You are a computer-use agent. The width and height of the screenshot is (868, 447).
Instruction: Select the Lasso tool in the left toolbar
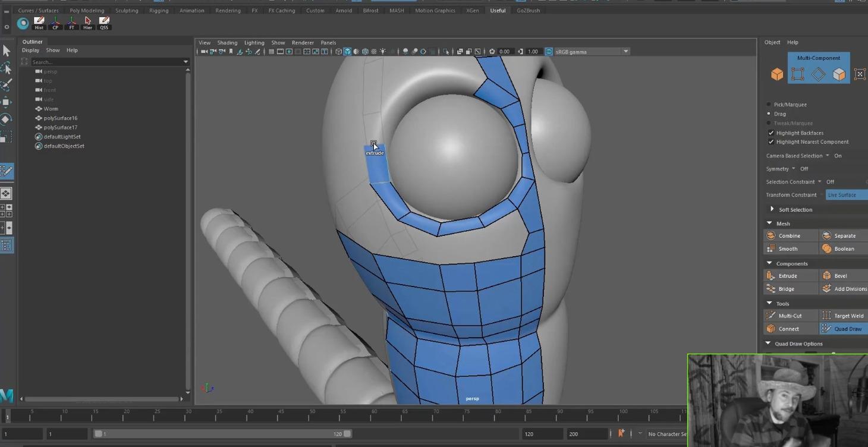point(8,68)
